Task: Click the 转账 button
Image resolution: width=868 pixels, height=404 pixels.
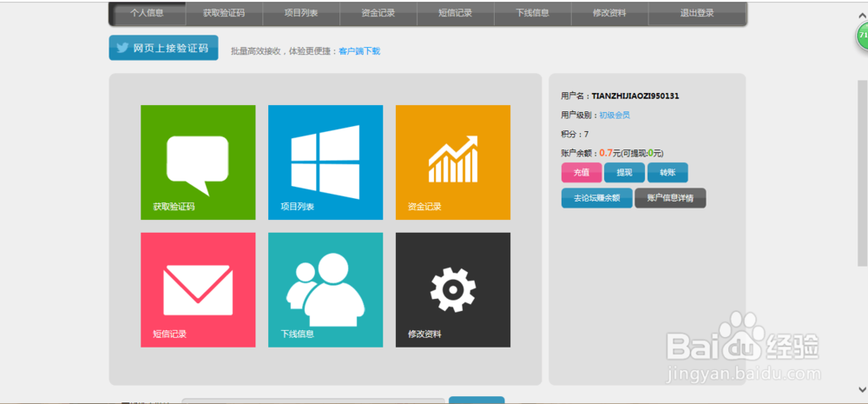Action: (x=667, y=172)
